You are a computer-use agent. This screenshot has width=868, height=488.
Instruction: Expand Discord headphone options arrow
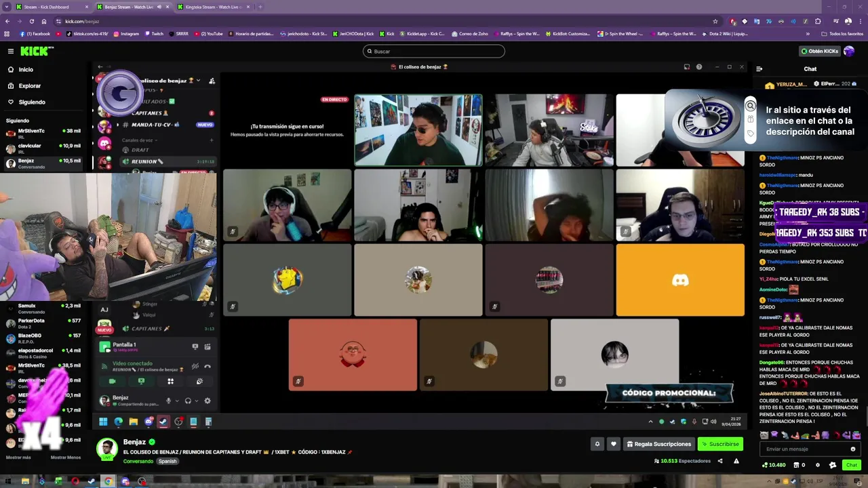tap(196, 401)
